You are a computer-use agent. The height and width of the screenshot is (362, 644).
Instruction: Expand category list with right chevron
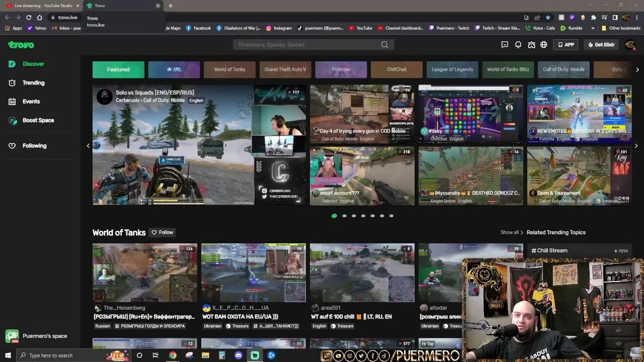tap(637, 69)
